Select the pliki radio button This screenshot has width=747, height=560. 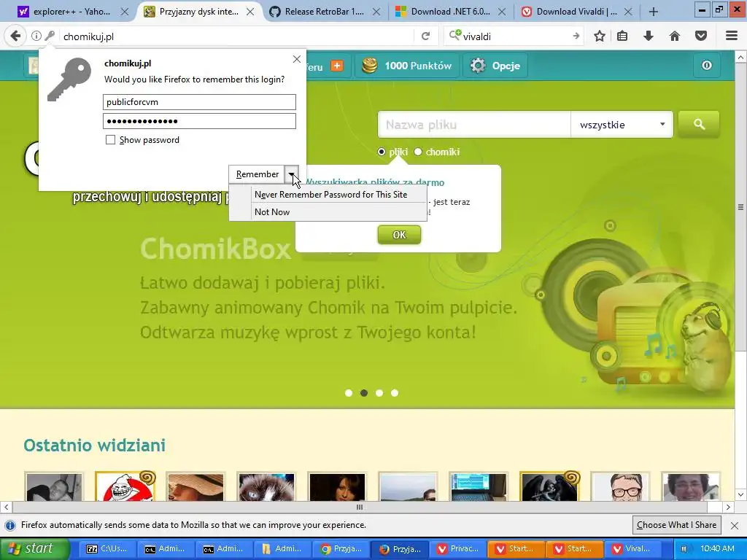(381, 152)
